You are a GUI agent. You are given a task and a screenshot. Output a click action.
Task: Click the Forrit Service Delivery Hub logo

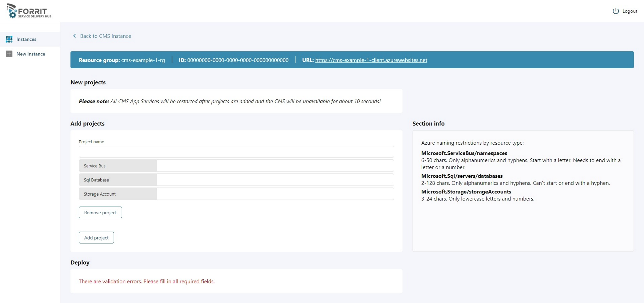(x=29, y=11)
